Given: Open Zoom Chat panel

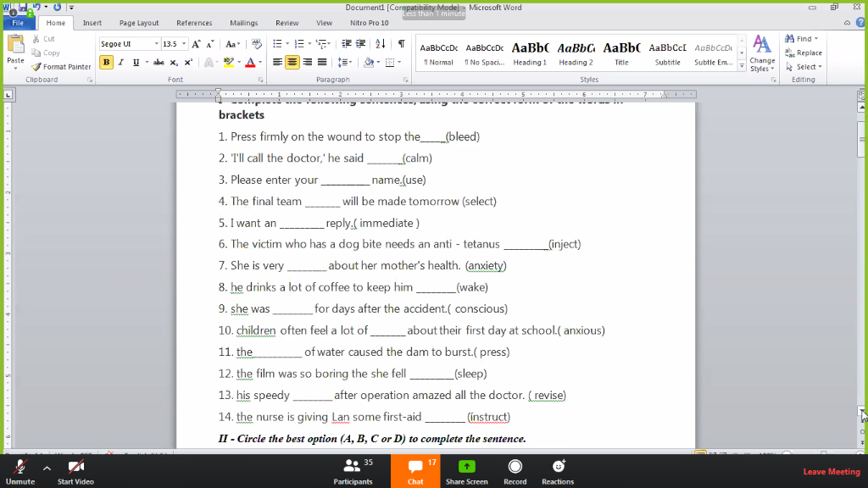Looking at the screenshot, I should point(415,471).
